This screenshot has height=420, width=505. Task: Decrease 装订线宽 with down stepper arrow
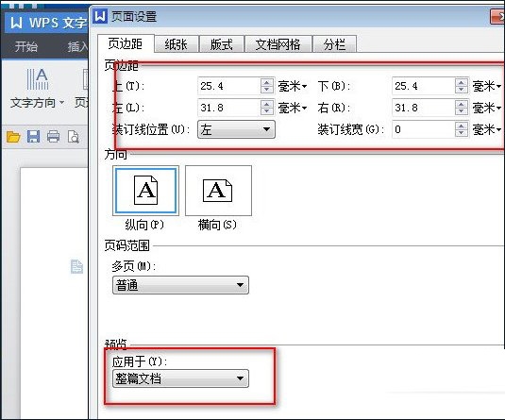(x=462, y=133)
